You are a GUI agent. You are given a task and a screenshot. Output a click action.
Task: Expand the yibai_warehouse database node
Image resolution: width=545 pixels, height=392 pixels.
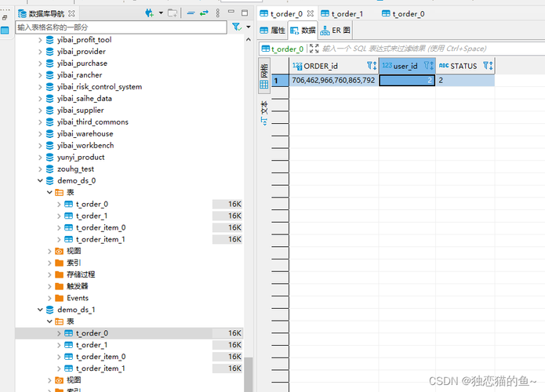click(40, 134)
